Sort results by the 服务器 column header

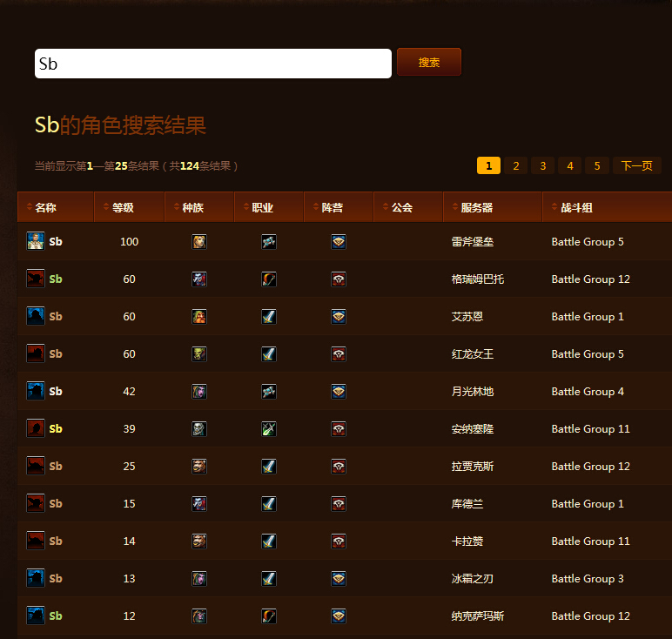[x=476, y=208]
